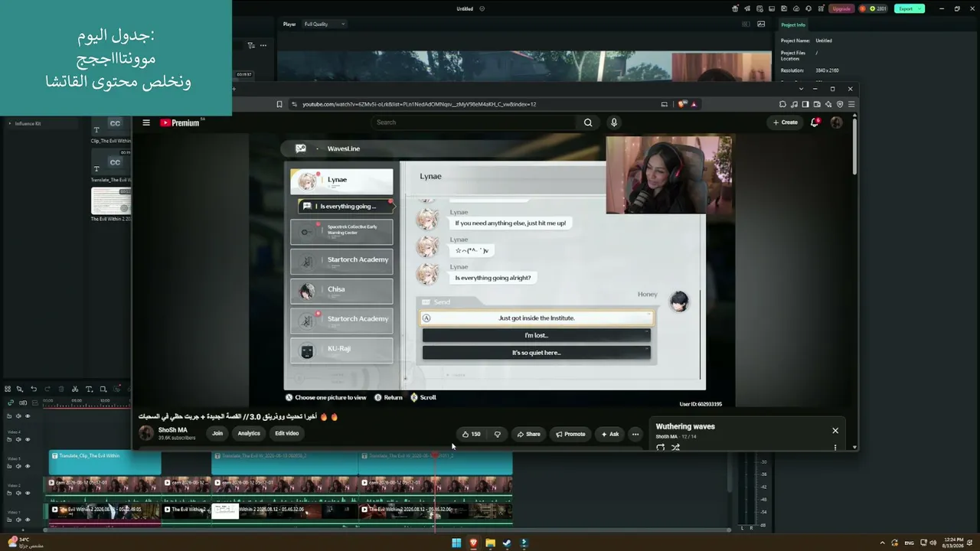Click the Upgrade button
The width and height of the screenshot is (980, 551).
click(x=841, y=8)
